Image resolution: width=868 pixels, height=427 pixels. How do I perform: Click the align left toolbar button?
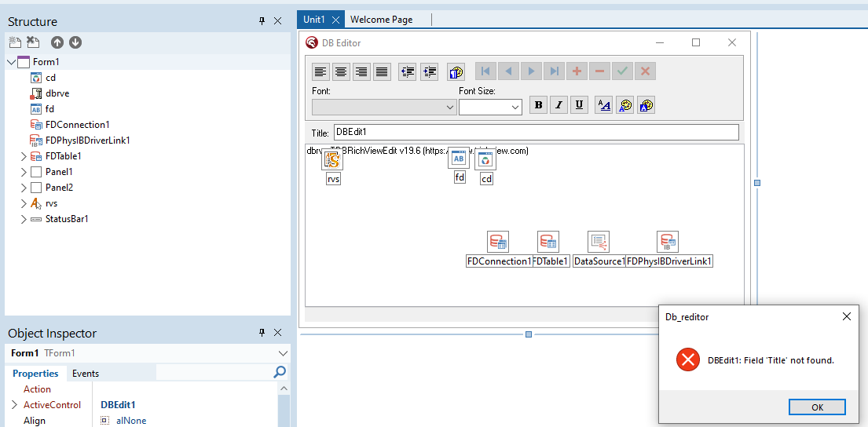point(321,71)
